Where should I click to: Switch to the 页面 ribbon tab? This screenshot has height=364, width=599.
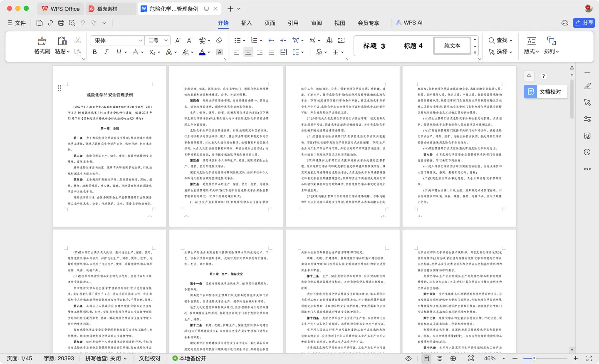point(270,23)
